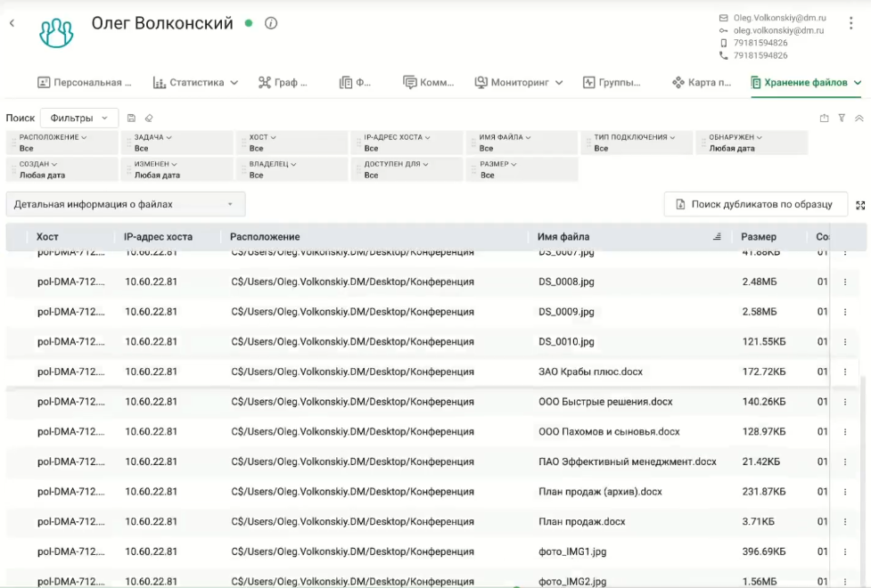Click phone handset icon in contact info
Screen dimensions: 871x588
pyautogui.click(x=723, y=55)
